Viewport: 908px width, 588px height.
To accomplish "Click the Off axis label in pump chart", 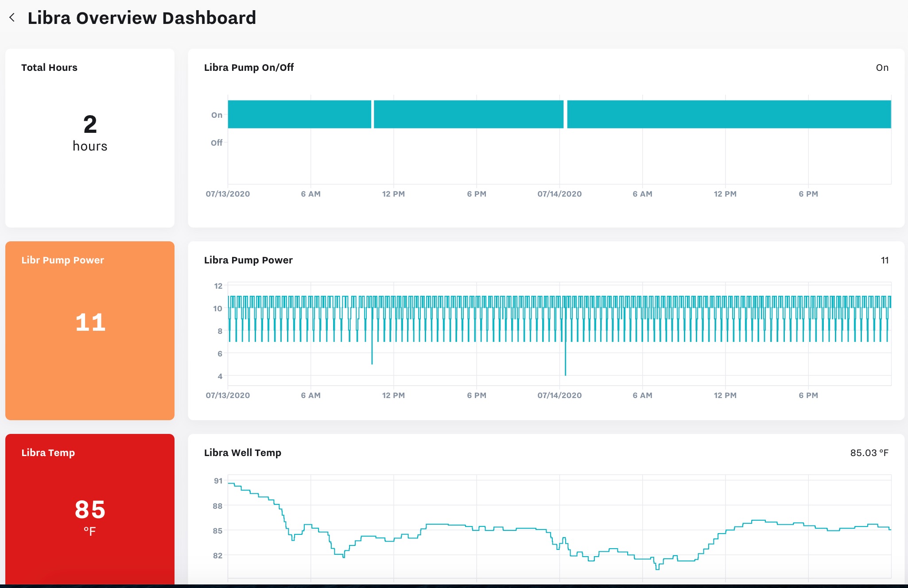I will tap(217, 143).
